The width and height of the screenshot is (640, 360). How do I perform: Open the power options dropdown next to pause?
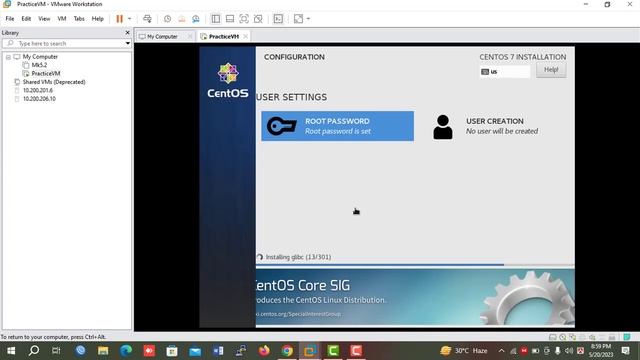(129, 19)
